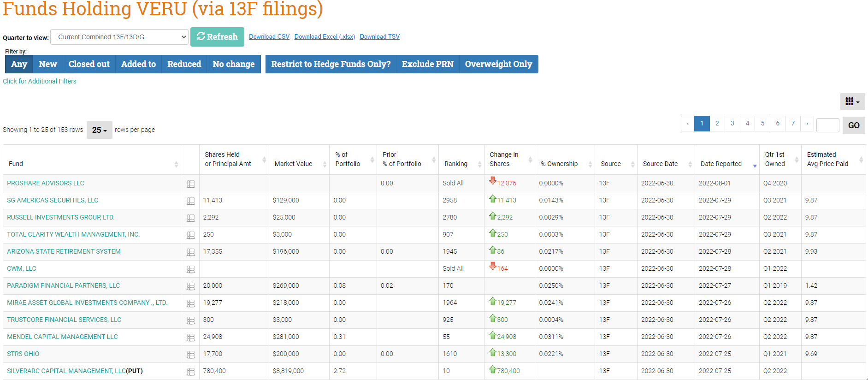Open grid icon for TOTAL CLARITY WEALTH row
The width and height of the screenshot is (868, 380).
click(191, 235)
